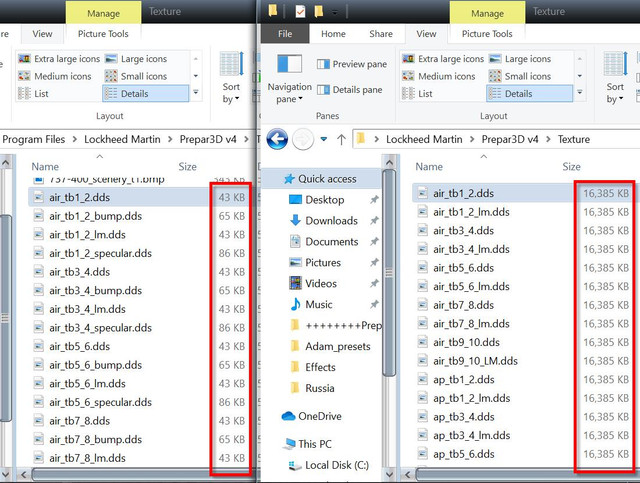The image size is (640, 483).
Task: Open Sort by menu in left window
Action: pos(231,78)
